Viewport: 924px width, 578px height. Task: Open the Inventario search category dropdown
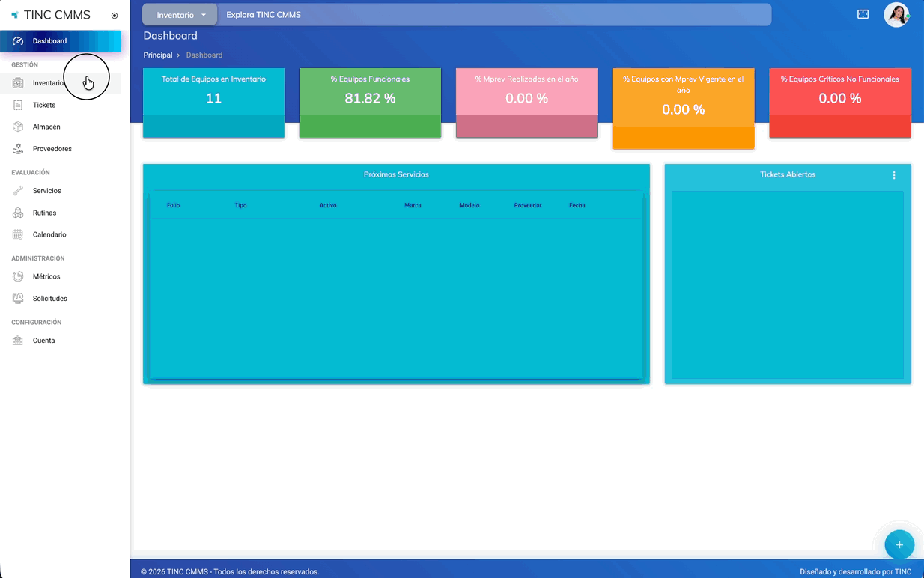point(180,15)
